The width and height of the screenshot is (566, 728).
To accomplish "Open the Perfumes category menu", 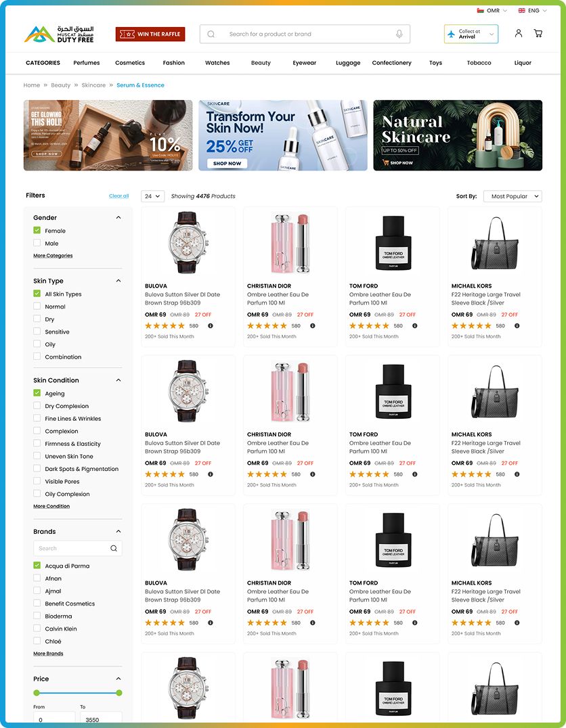I will pos(87,63).
